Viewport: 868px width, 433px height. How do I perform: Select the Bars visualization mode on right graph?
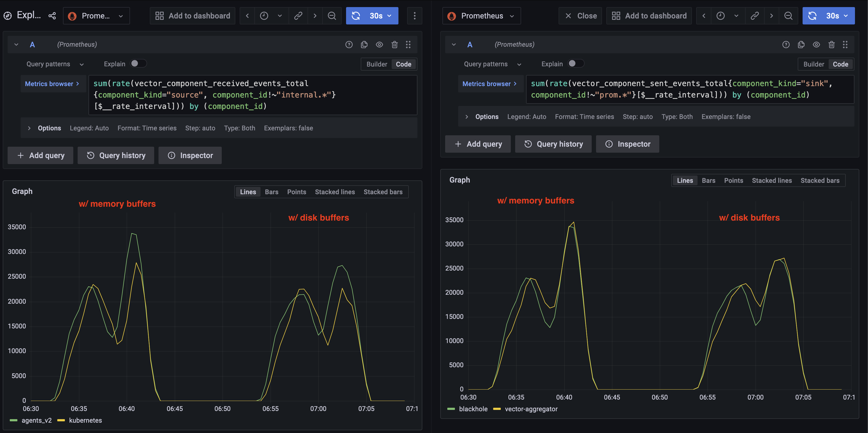tap(708, 180)
